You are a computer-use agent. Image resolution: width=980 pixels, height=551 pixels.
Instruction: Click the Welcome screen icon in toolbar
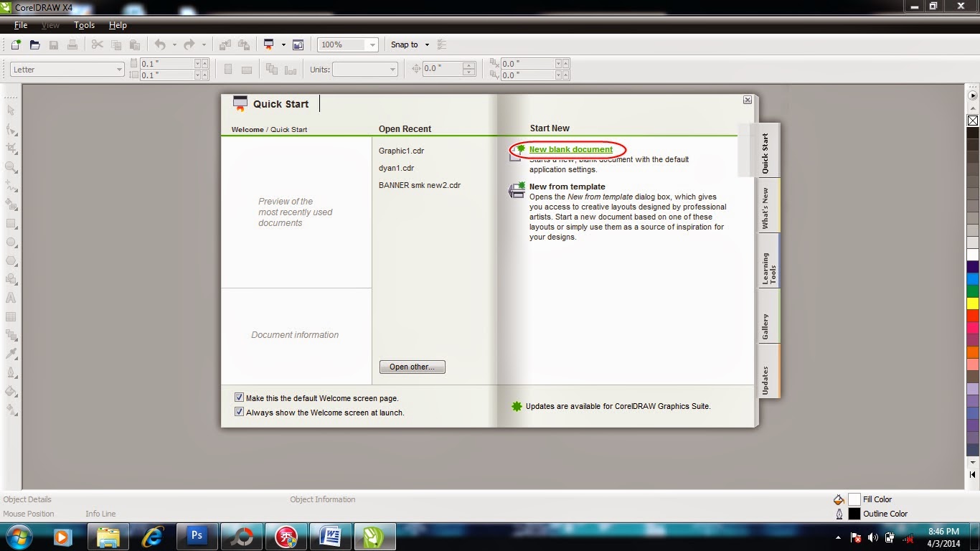[x=298, y=44]
